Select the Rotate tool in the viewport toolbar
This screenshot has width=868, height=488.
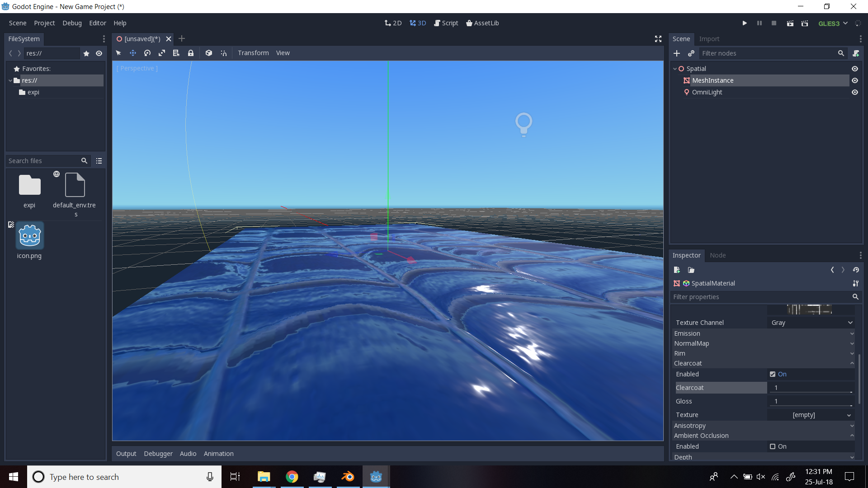coord(147,53)
